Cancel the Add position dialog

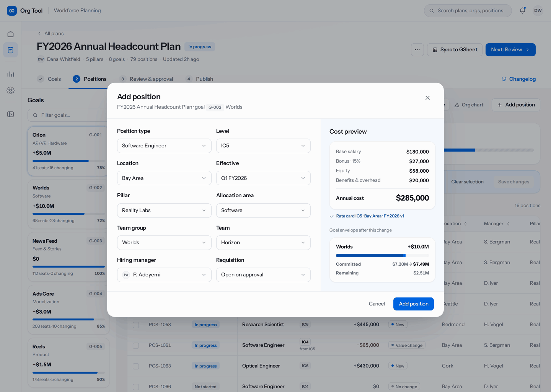pos(377,304)
